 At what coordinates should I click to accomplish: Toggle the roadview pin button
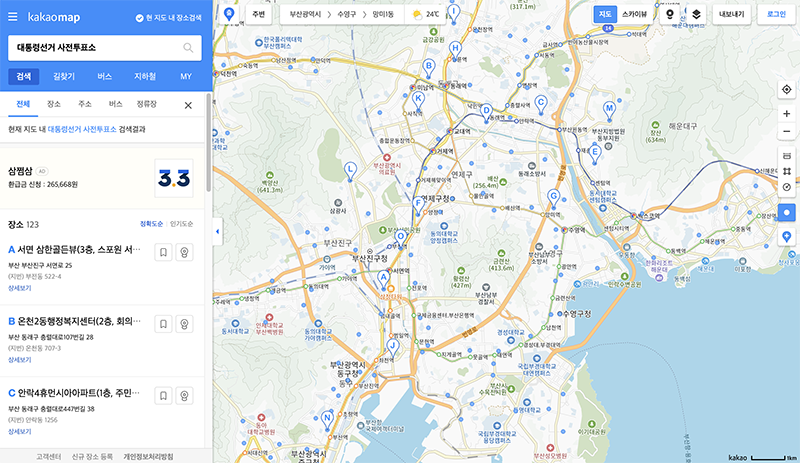[670, 14]
